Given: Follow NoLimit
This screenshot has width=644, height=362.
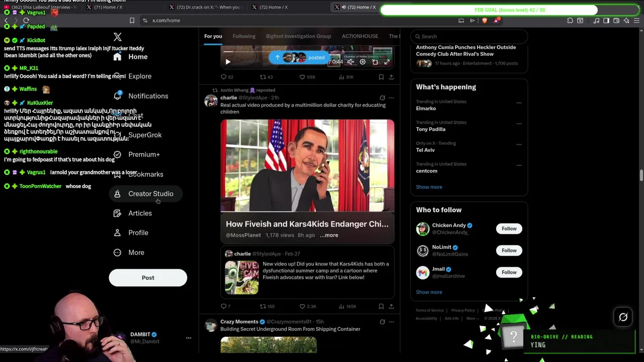Looking at the screenshot, I should point(509,250).
